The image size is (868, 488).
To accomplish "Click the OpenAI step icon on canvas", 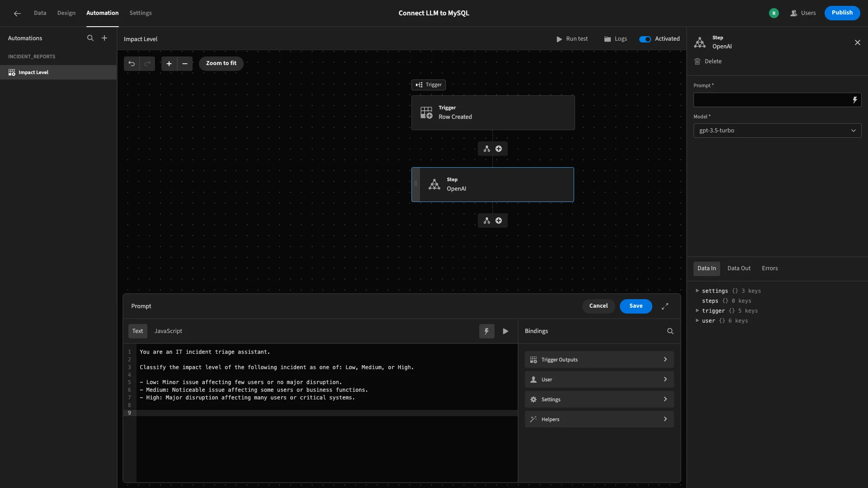I will click(434, 184).
